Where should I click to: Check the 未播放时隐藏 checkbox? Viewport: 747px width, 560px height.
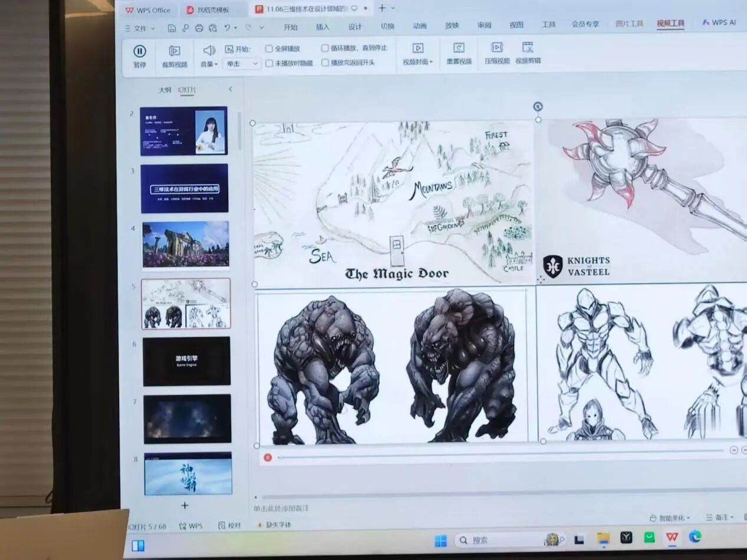pos(269,63)
